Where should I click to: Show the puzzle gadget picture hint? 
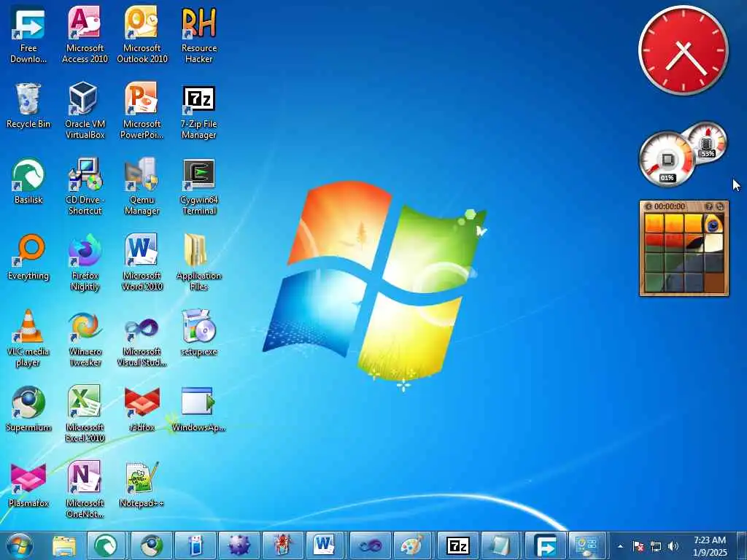tap(709, 206)
